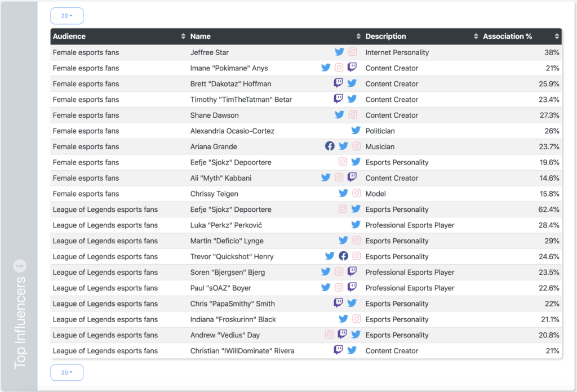Viewport: 577px width, 392px height.
Task: Open Alexandria Ocasio-Cortez's Twitter icon
Action: click(x=356, y=131)
